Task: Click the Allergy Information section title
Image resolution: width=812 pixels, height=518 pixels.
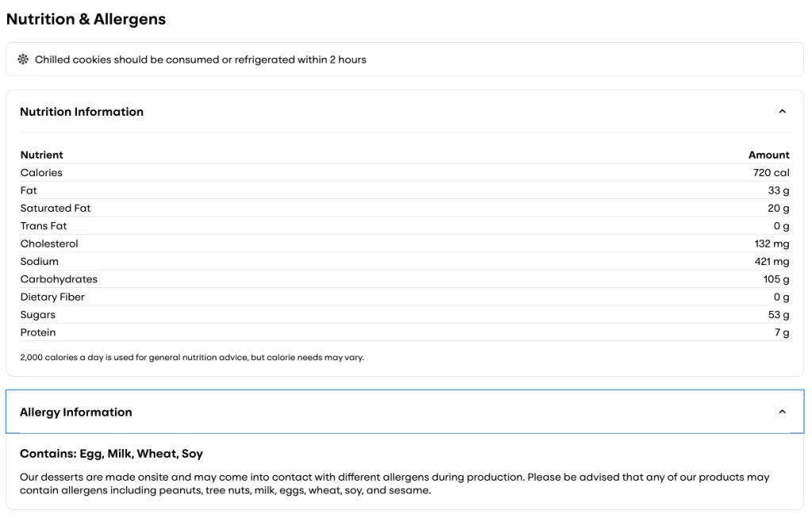Action: pos(76,412)
